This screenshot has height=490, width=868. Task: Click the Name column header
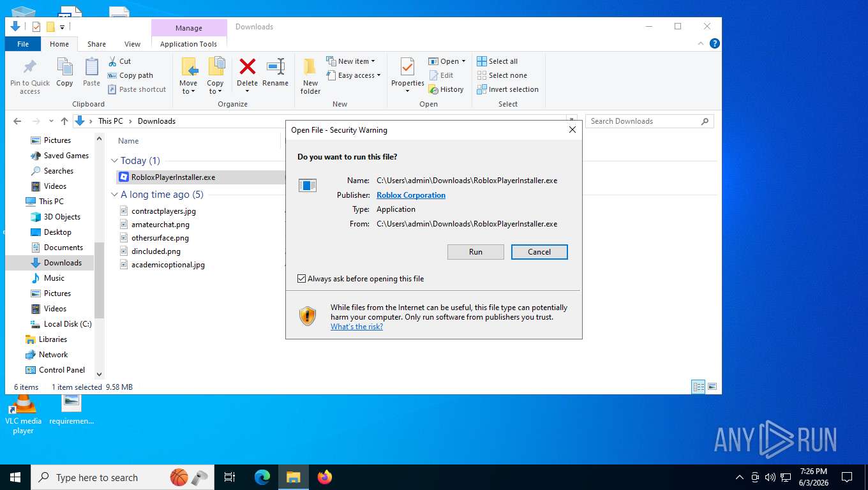(x=128, y=141)
